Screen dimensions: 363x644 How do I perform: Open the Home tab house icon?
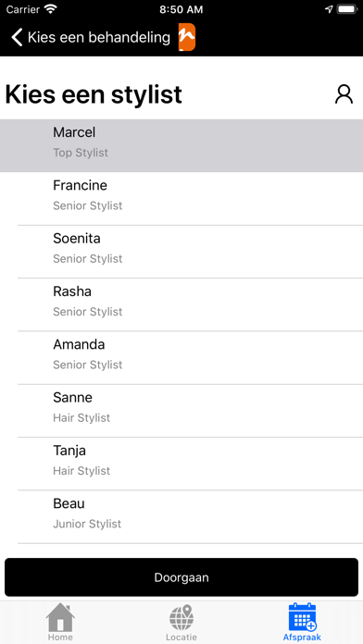[x=60, y=617]
